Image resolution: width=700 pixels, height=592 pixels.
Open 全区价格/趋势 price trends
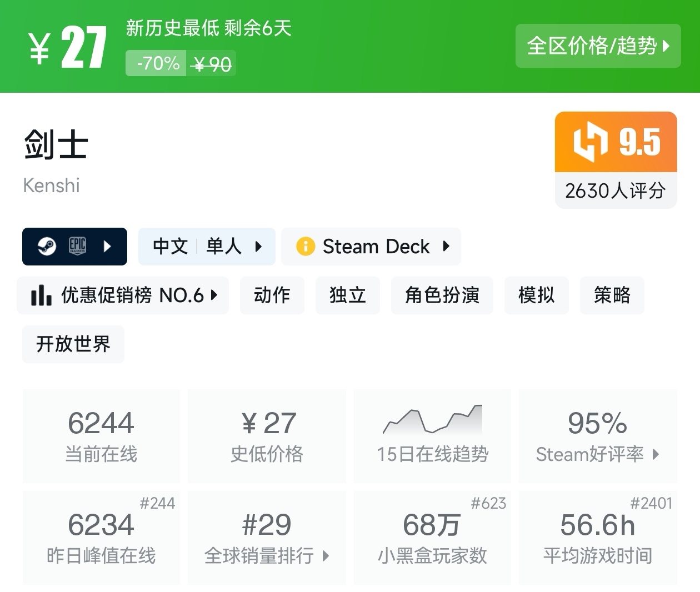[598, 46]
